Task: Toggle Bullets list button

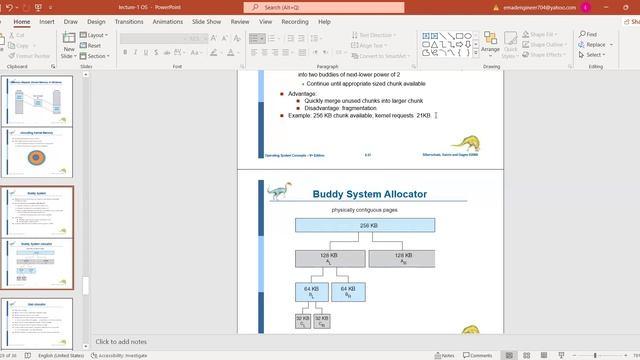Action: pos(257,38)
